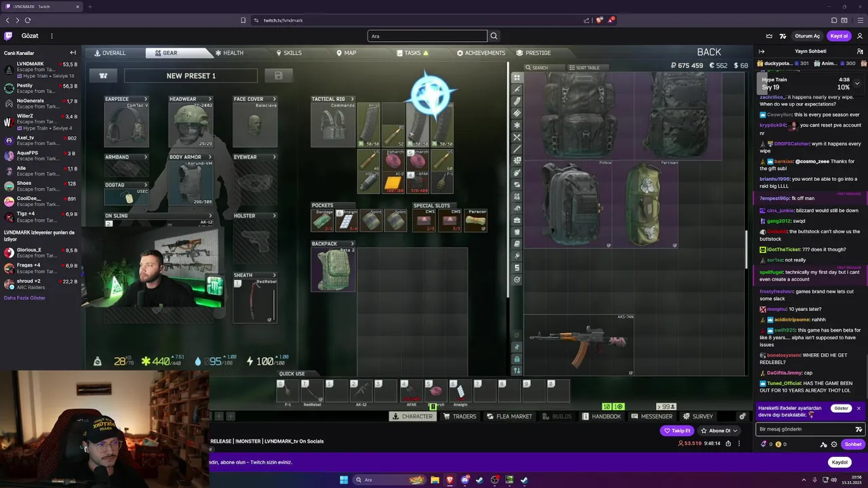Open the Twitch more options menu next to Gözat
868x488 pixels.
coord(52,36)
